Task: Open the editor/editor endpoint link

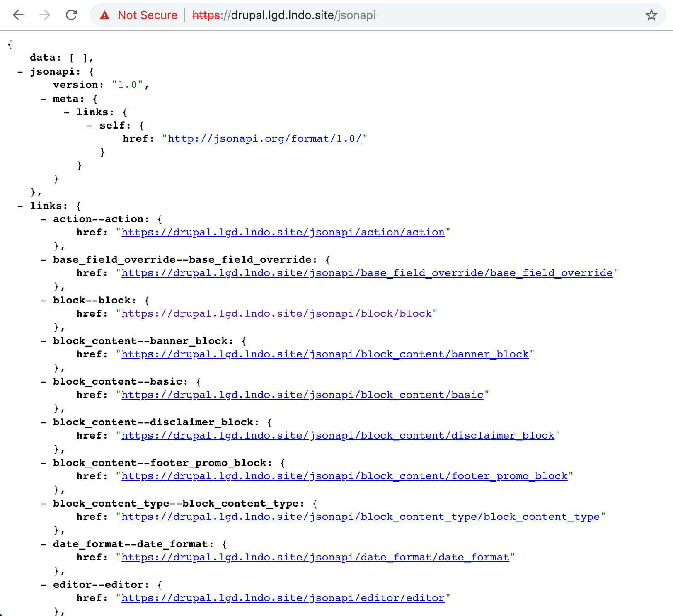Action: pos(282,598)
